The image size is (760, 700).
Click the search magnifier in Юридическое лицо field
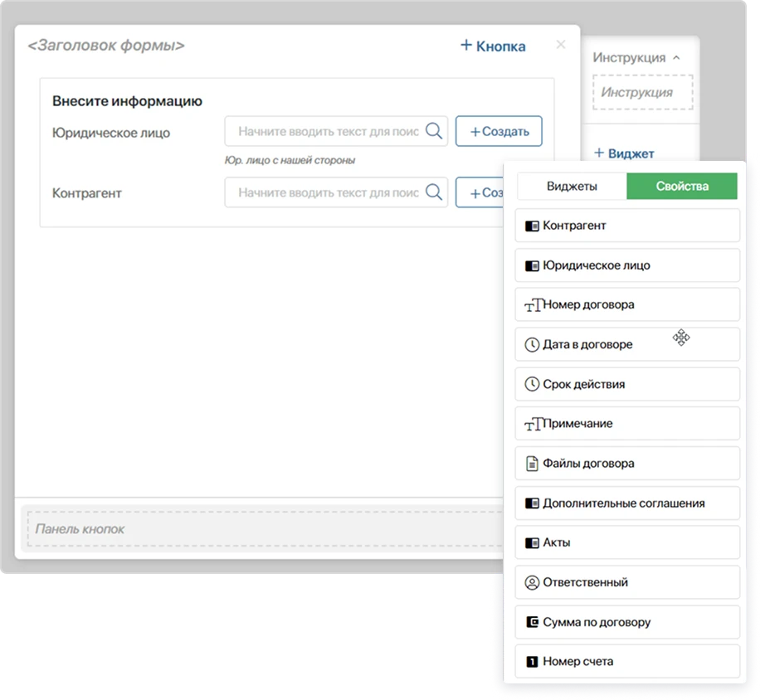tap(433, 131)
